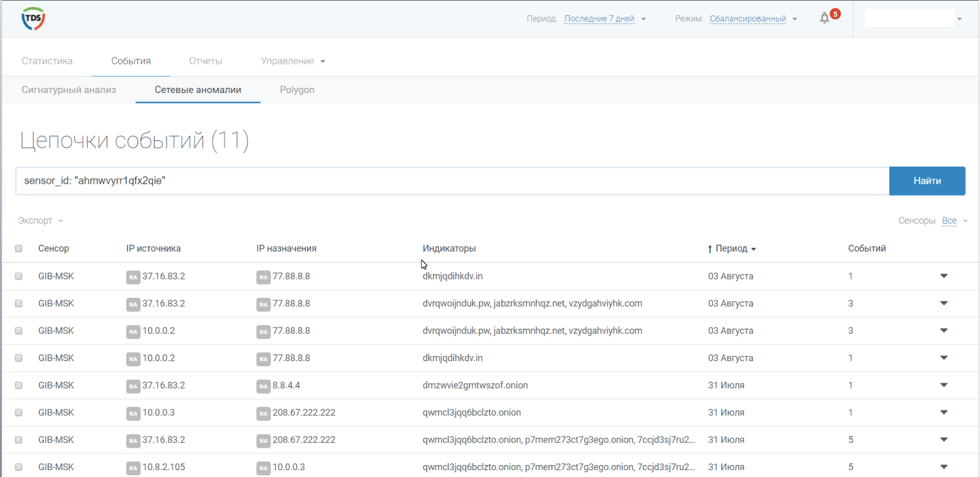This screenshot has height=477, width=980.
Task: Click NA badge beside source IP 10.8.2.105
Action: pyautogui.click(x=133, y=468)
